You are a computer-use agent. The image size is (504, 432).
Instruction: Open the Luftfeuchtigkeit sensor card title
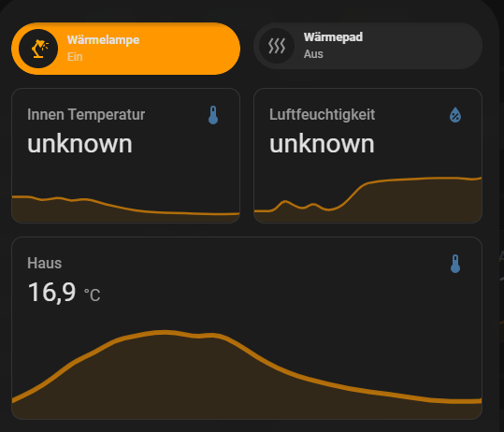tap(322, 115)
